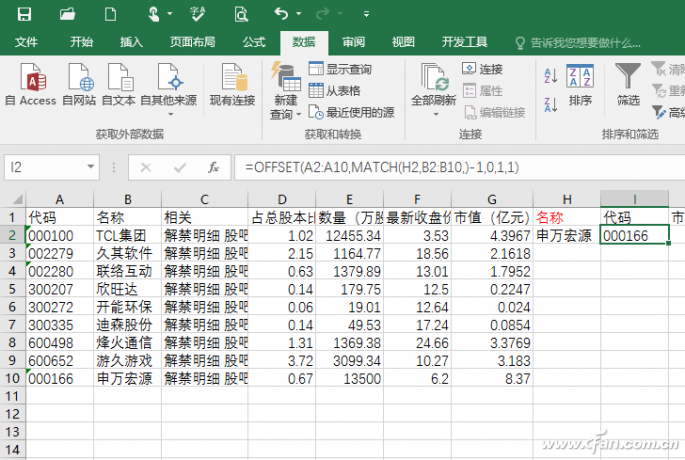This screenshot has width=685, height=460.
Task: Click 最近使用的源 recent sources button
Action: click(351, 113)
